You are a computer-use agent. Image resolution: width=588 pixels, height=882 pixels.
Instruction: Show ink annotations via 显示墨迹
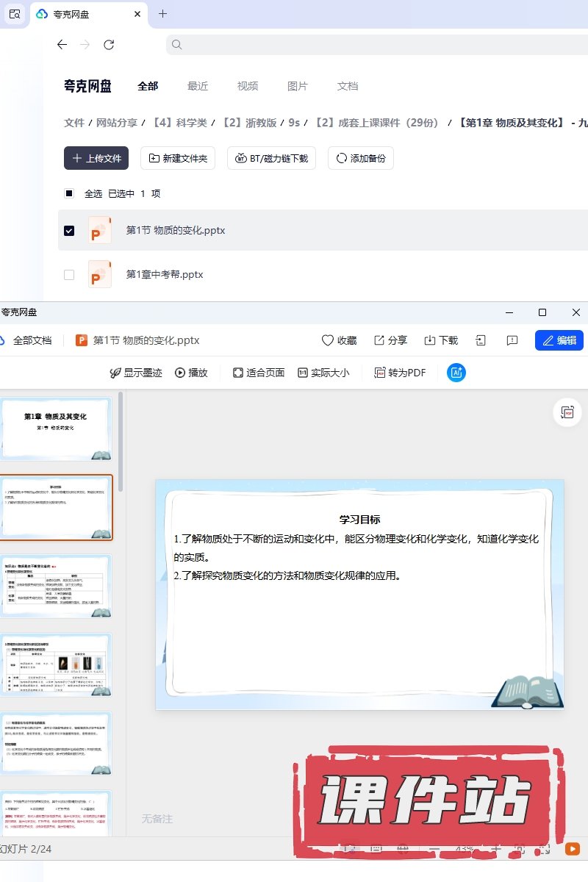click(136, 373)
